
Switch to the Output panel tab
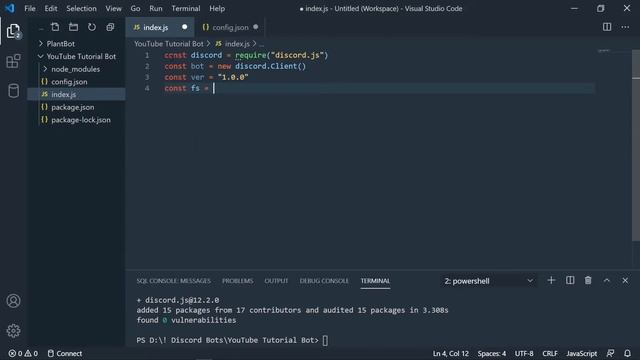(x=276, y=281)
